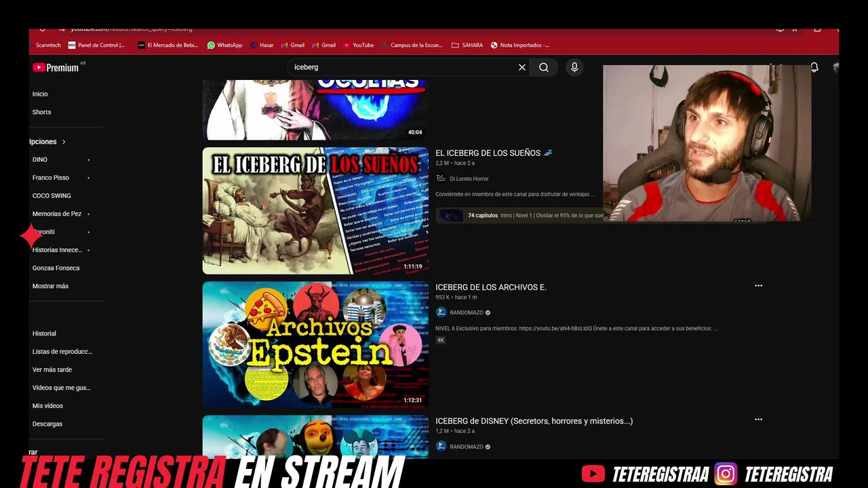This screenshot has width=868, height=488.
Task: Open Listas de reproducc... in sidebar
Action: [62, 352]
